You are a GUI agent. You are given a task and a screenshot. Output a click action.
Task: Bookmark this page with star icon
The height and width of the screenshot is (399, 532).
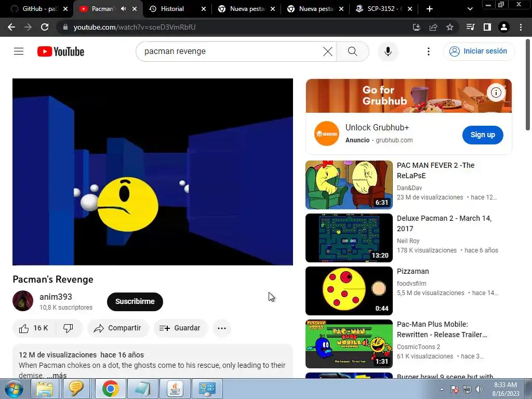click(450, 27)
